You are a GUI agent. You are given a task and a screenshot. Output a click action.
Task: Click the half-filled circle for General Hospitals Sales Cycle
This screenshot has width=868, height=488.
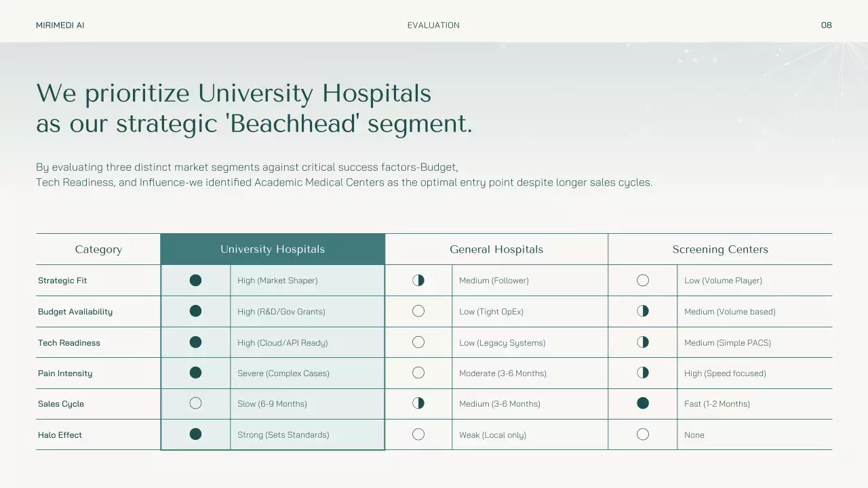click(x=418, y=403)
